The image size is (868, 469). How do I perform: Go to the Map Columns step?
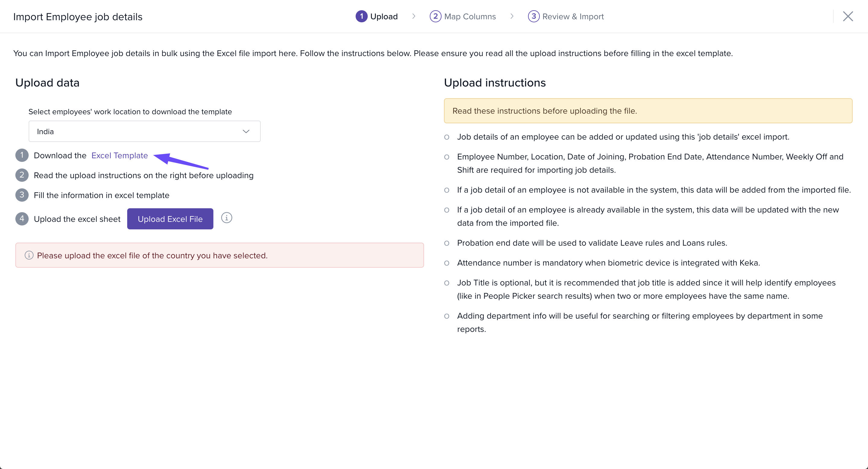point(470,17)
